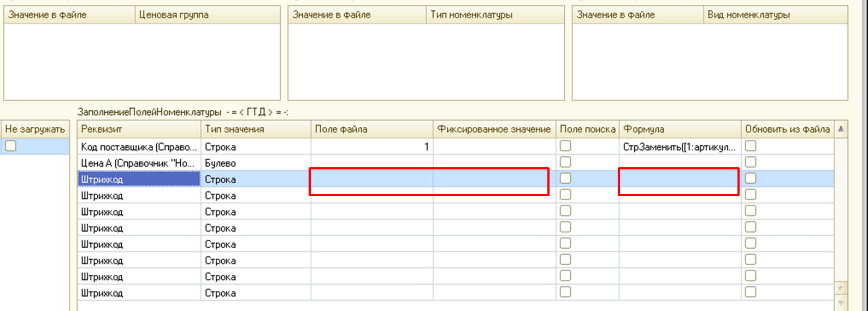868x311 pixels.
Task: Click the 'Цена А' requisite row
Action: tap(139, 163)
